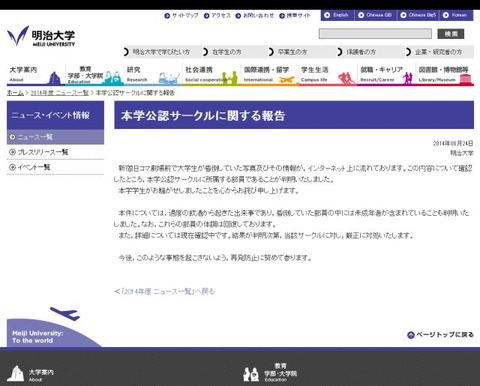480x386 pixels.
Task: Open the アクセス link
Action: coord(217,15)
